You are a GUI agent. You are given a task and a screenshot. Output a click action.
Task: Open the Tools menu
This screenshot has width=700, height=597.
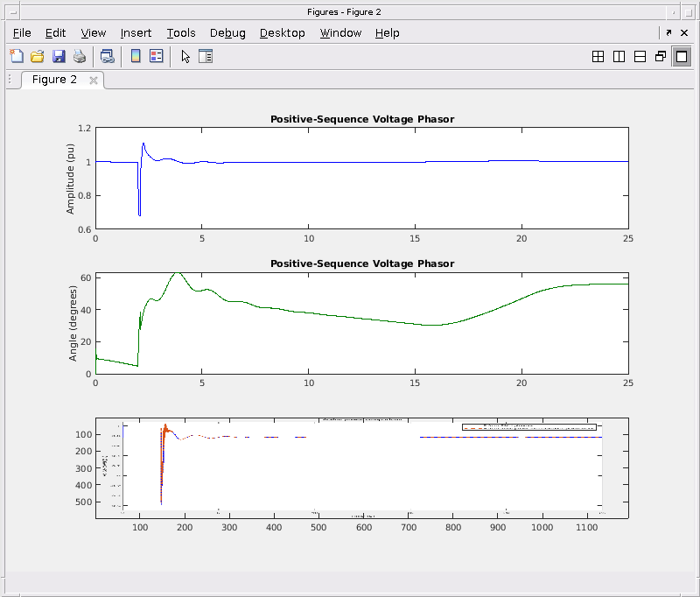pos(181,33)
